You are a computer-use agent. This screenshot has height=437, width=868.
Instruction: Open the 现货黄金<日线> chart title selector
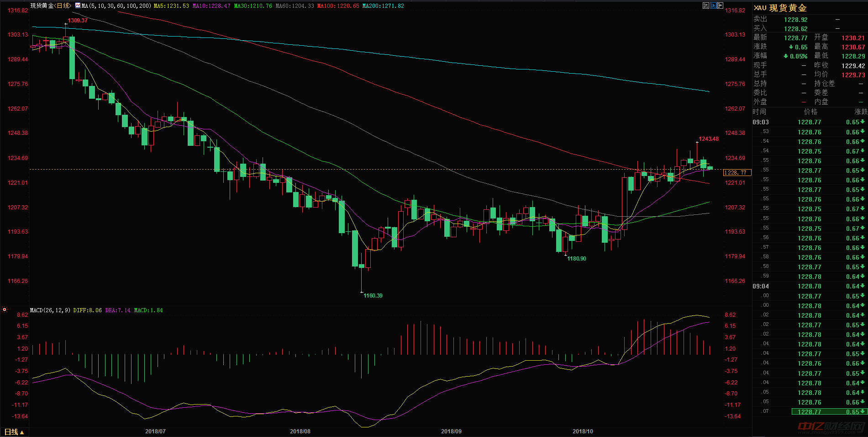point(51,6)
